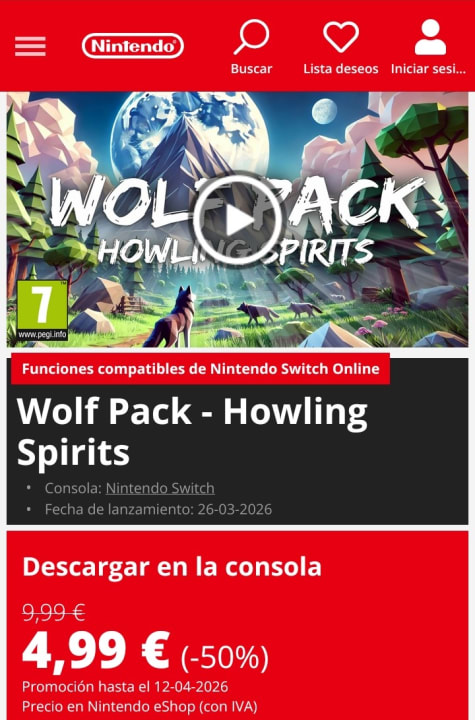Tap the crossed-out 9,99 € price
Screen dimensions: 475x720
tap(54, 612)
